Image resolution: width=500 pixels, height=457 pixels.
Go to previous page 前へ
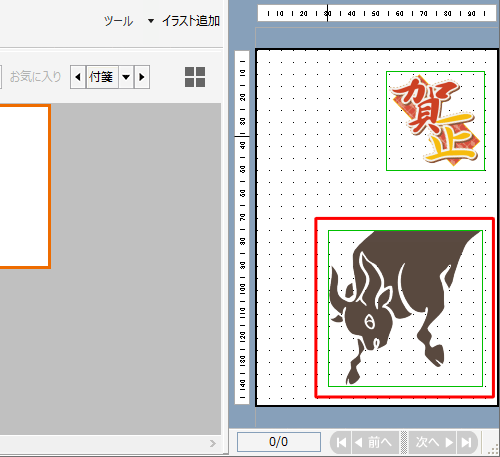[x=375, y=443]
